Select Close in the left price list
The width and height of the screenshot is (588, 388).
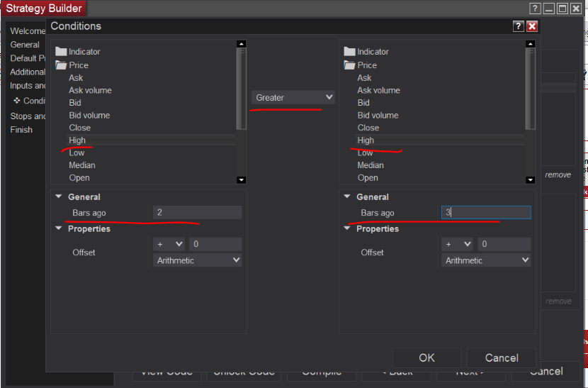pyautogui.click(x=80, y=128)
